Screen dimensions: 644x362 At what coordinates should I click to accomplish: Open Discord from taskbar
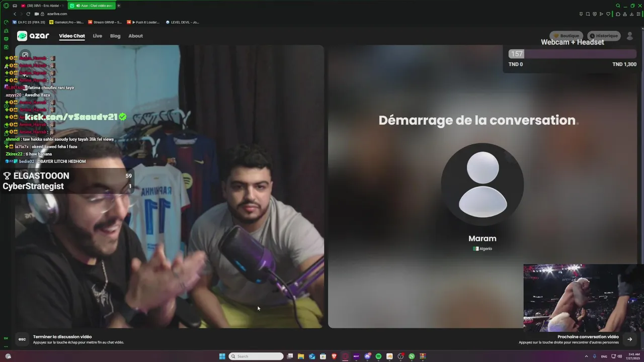[x=367, y=356]
